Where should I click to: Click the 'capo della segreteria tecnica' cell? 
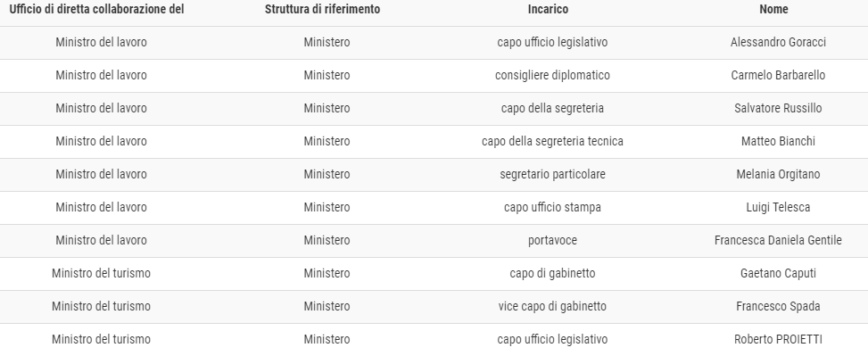tap(552, 141)
